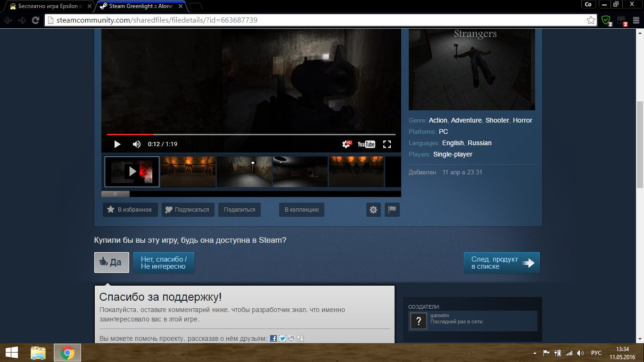The height and width of the screenshot is (362, 644).
Task: Open the third thumbnail showing a dim corridor light
Action: pos(244,172)
